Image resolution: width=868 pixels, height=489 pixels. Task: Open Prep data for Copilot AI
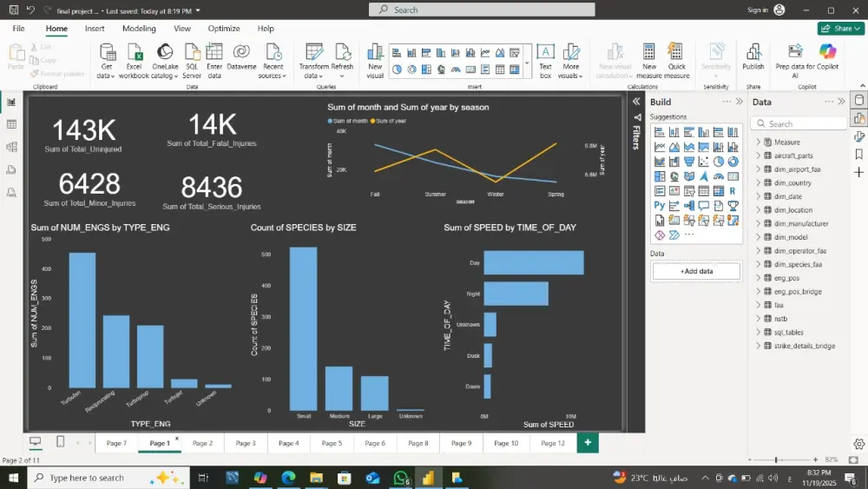pos(795,61)
